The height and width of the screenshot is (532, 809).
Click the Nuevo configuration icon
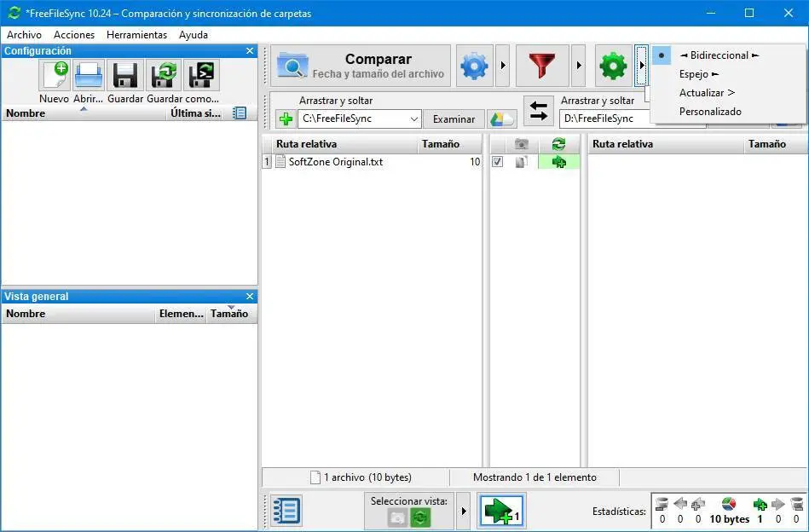pos(55,75)
